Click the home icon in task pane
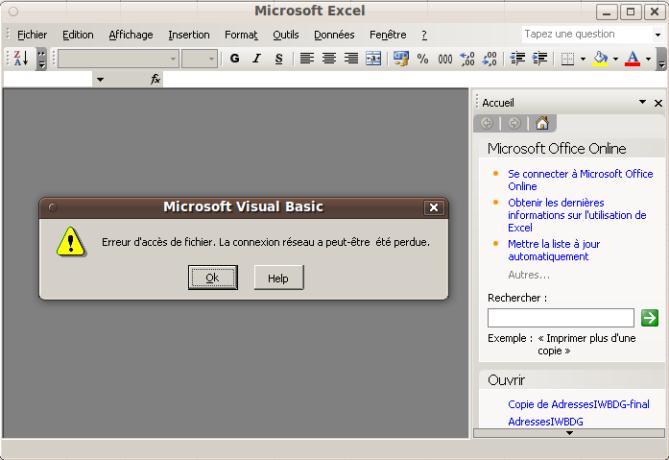669x460 pixels. (x=542, y=123)
